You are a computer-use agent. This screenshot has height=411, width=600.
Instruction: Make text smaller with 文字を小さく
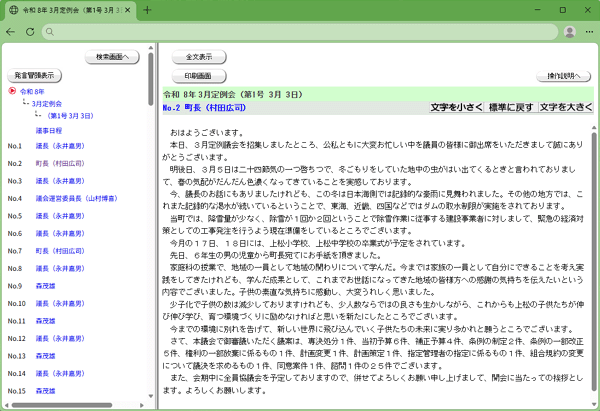pyautogui.click(x=457, y=108)
